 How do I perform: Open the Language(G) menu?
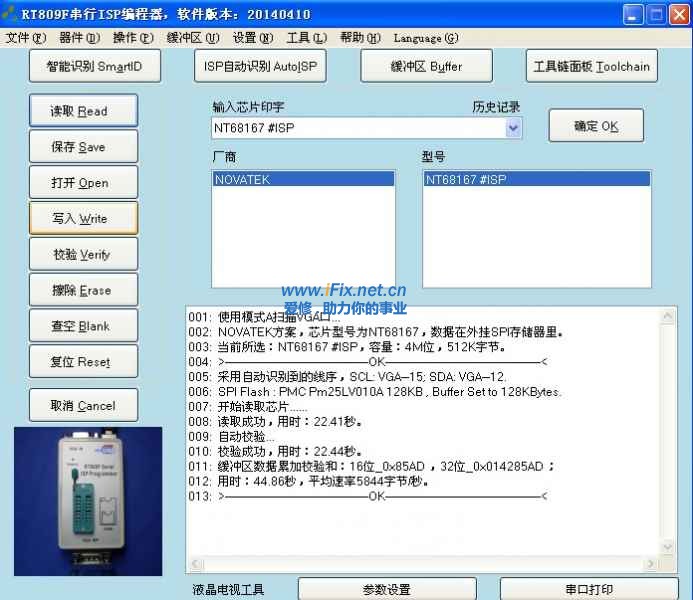426,38
